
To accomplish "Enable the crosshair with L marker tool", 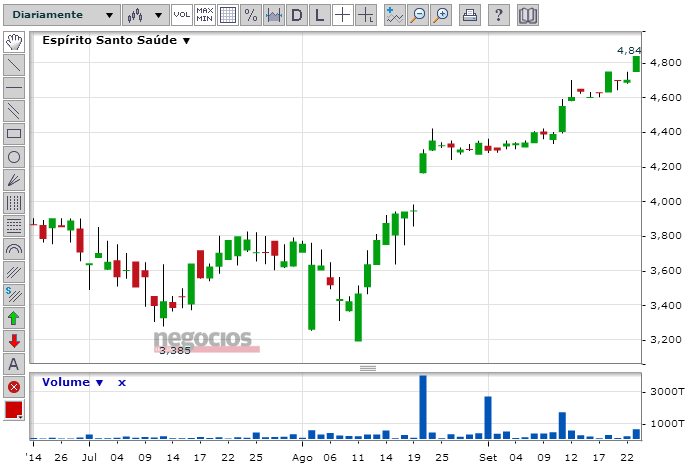I will [366, 15].
